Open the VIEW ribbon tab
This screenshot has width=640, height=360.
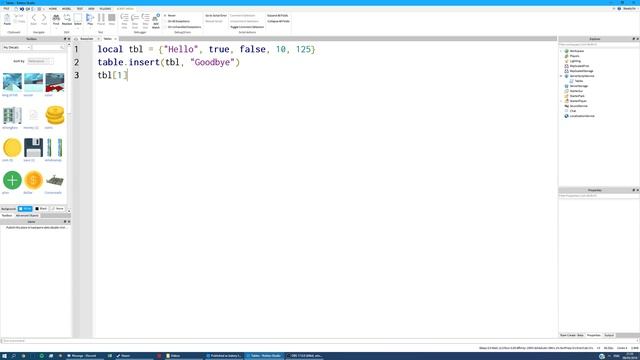point(91,9)
